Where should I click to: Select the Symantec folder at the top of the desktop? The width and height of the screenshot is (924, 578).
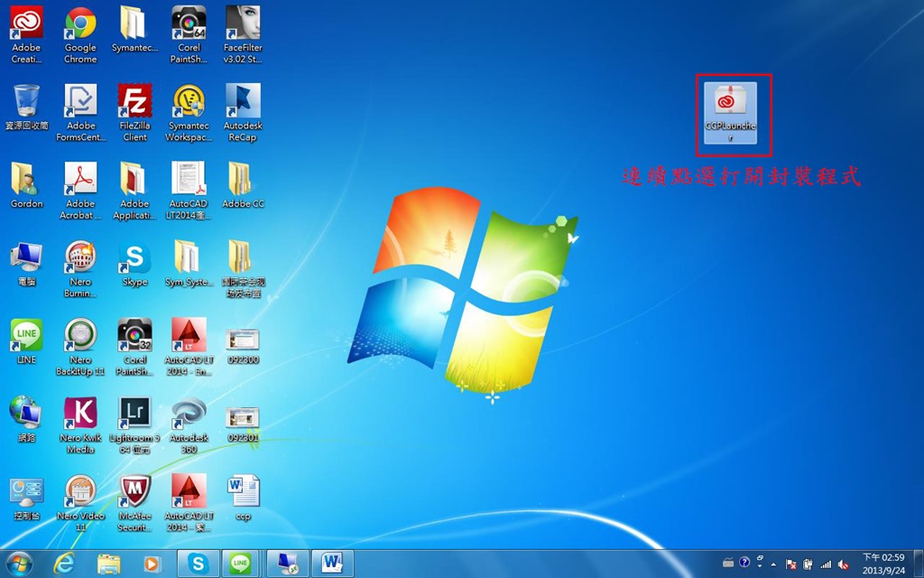point(134,30)
